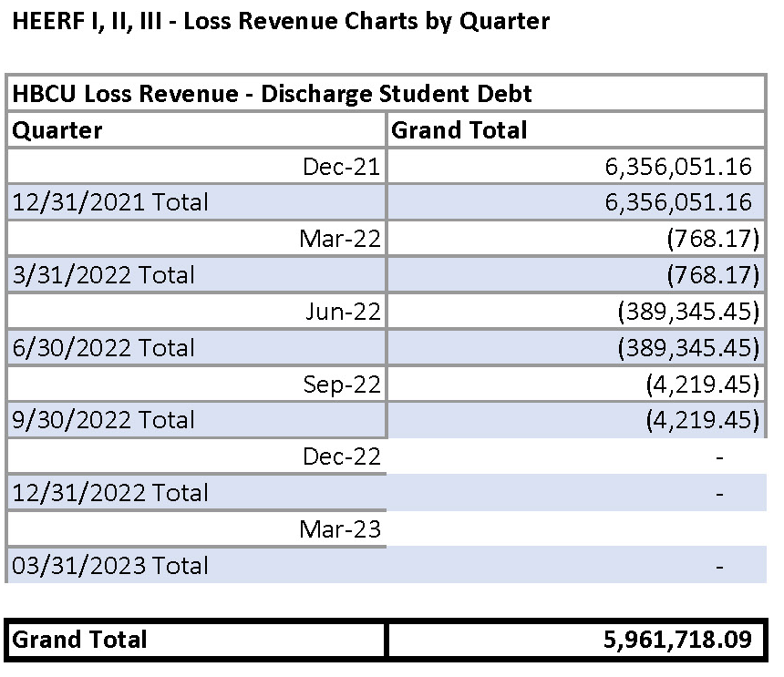Click the dash value for 03/31/2023 Total
The image size is (784, 677).
719,567
